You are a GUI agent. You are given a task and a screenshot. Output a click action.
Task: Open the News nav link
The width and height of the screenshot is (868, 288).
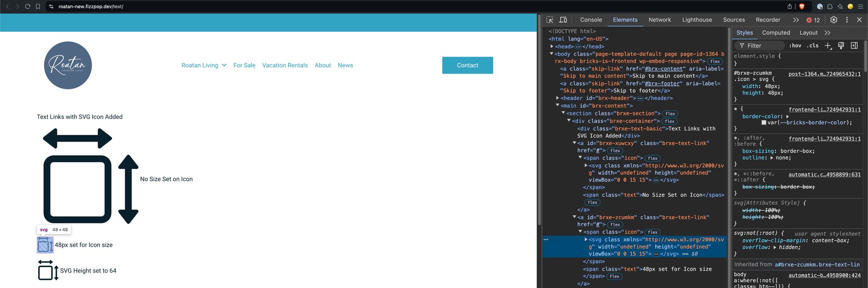tap(345, 65)
